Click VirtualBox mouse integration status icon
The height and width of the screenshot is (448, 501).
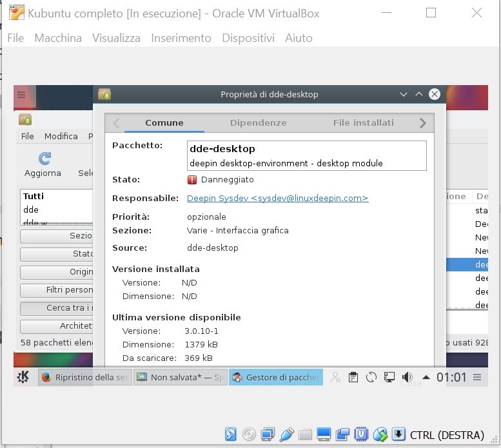(x=380, y=434)
